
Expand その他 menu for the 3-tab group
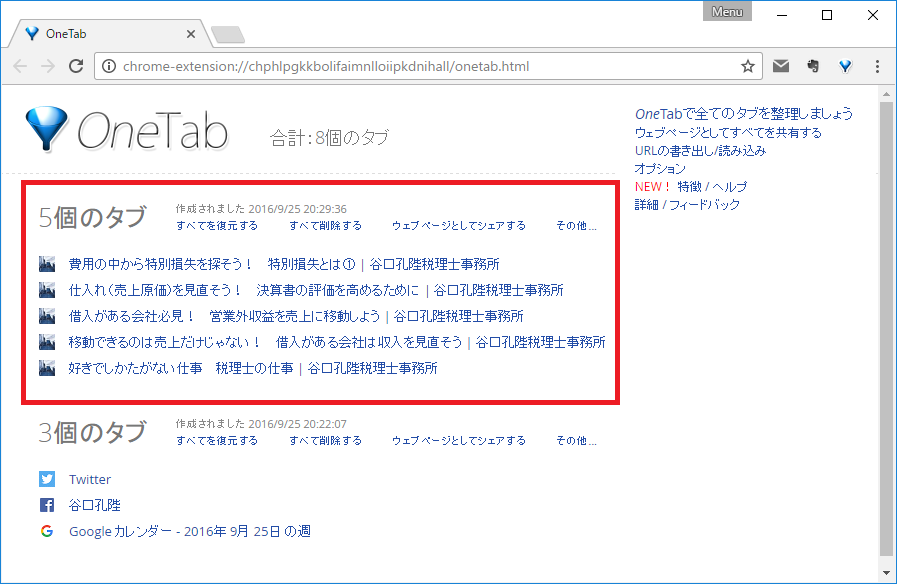(x=576, y=441)
